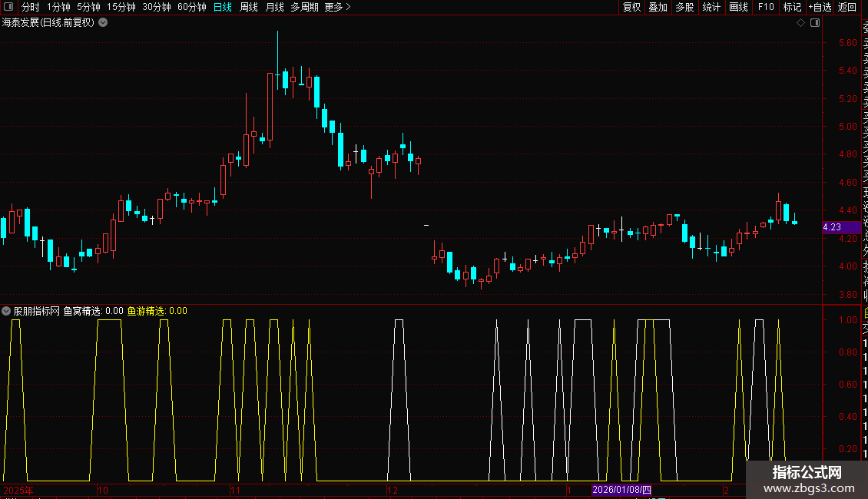This screenshot has width=868, height=499.
Task: Select the 日线 daily period tab
Action: [x=223, y=7]
